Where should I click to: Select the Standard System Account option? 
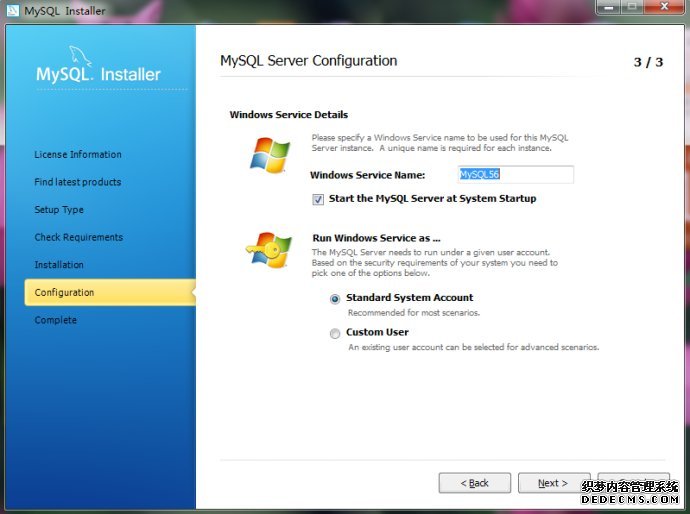pyautogui.click(x=335, y=298)
